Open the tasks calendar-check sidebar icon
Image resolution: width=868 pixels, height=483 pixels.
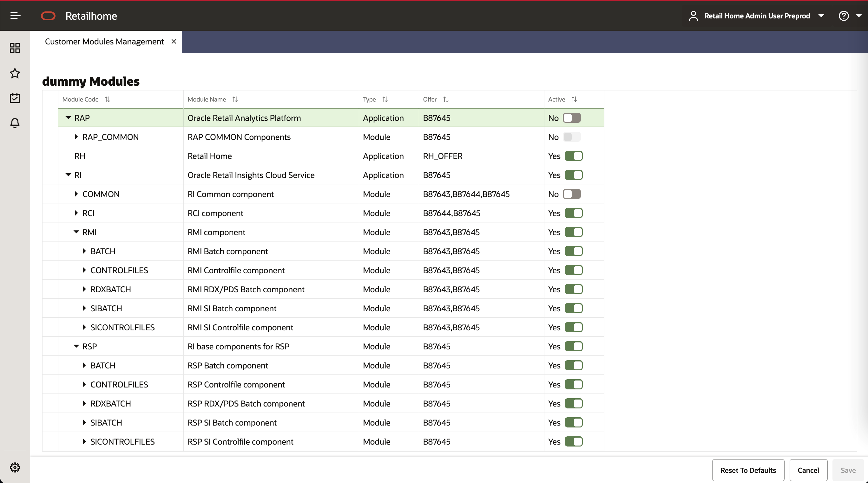tap(15, 98)
